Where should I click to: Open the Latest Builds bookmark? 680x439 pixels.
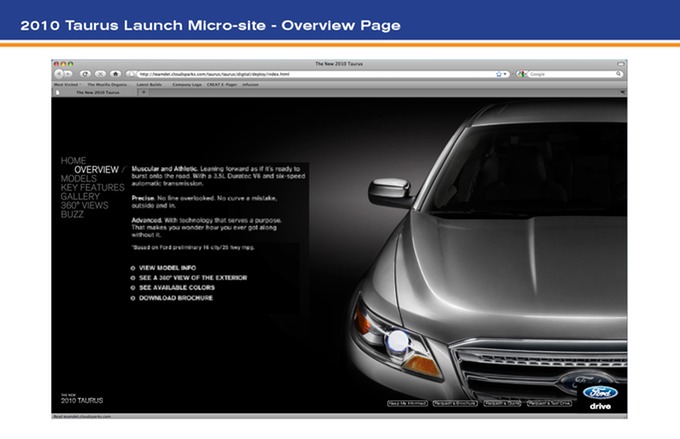click(149, 85)
